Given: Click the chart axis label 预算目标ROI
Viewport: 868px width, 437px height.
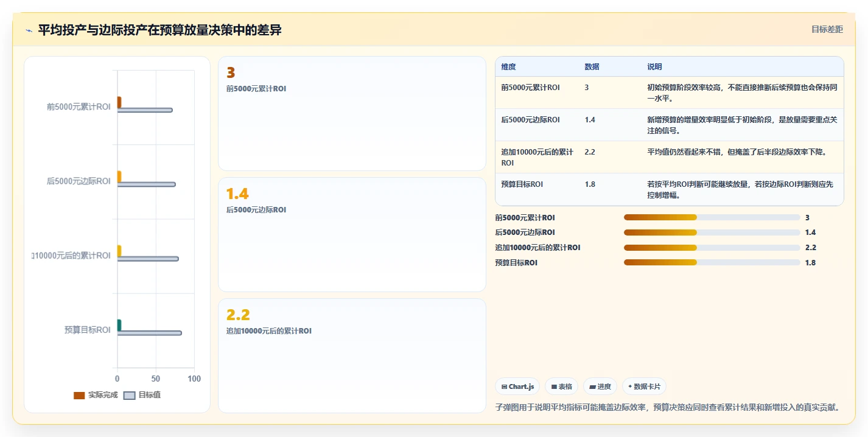Looking at the screenshot, I should point(88,330).
